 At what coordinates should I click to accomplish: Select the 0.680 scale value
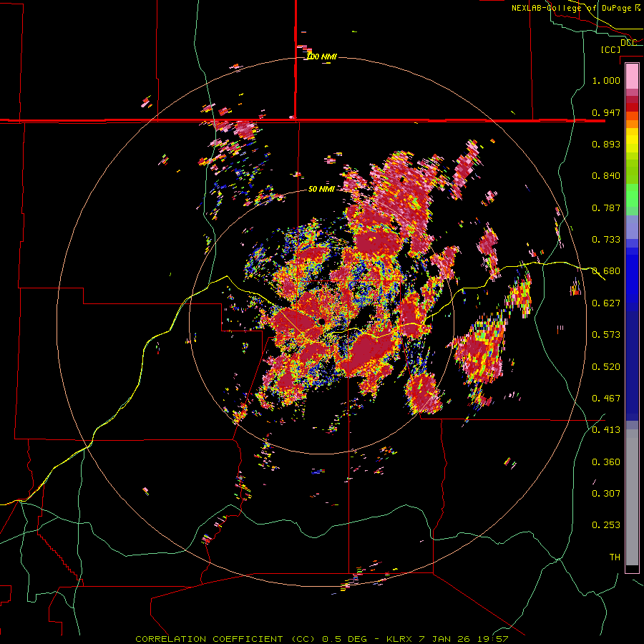[606, 271]
